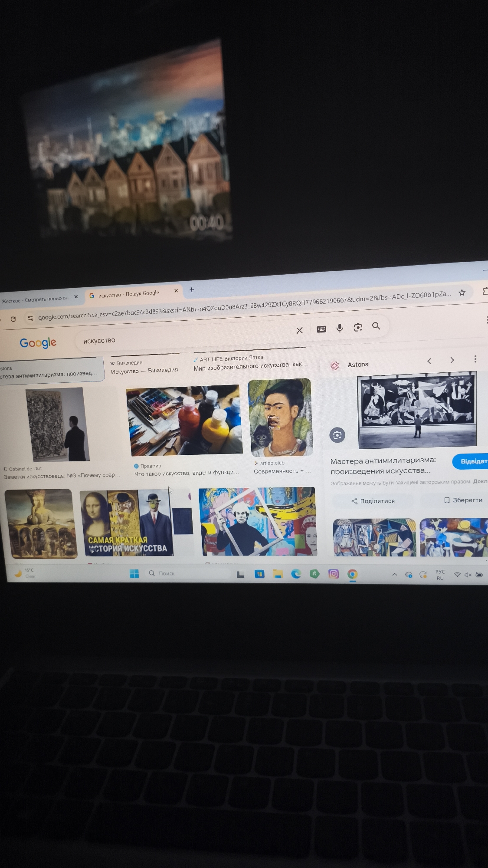The width and height of the screenshot is (488, 868).
Task: Open 'Мир изобразительного искусства' ART LIFE link
Action: [250, 365]
